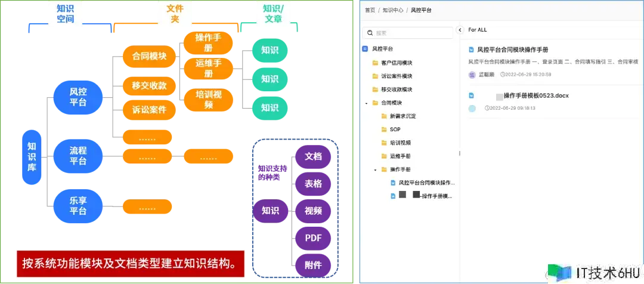
Task: Select the 新需求沉淀 folder
Action: [x=403, y=116]
